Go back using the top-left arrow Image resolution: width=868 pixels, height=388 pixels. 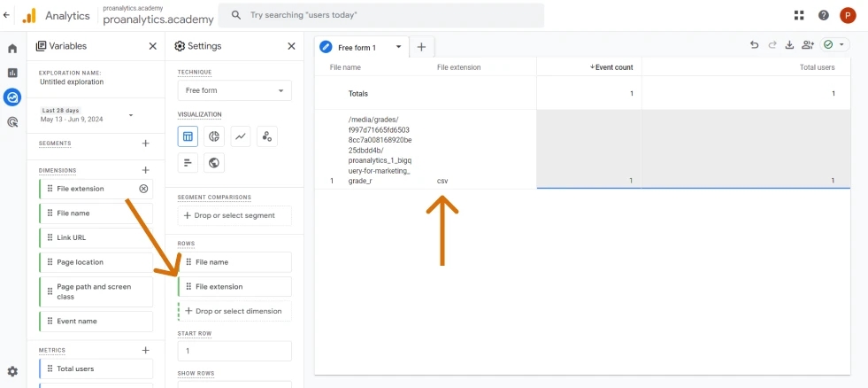click(x=7, y=16)
